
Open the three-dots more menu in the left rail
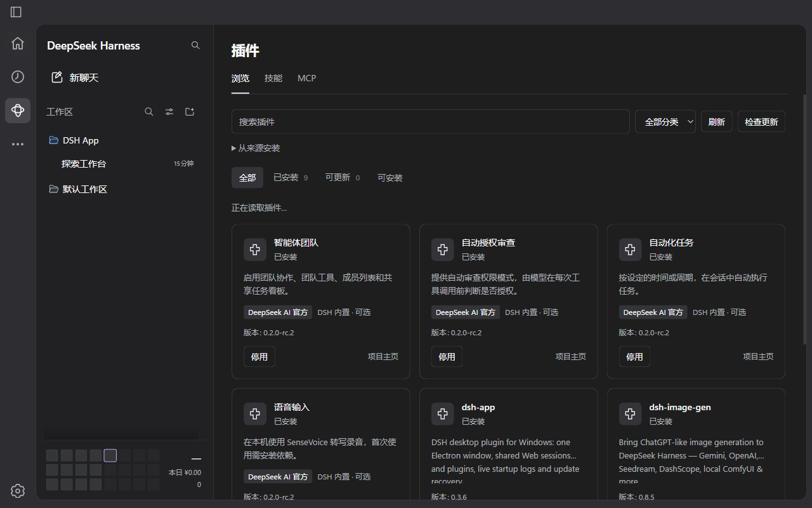click(18, 144)
